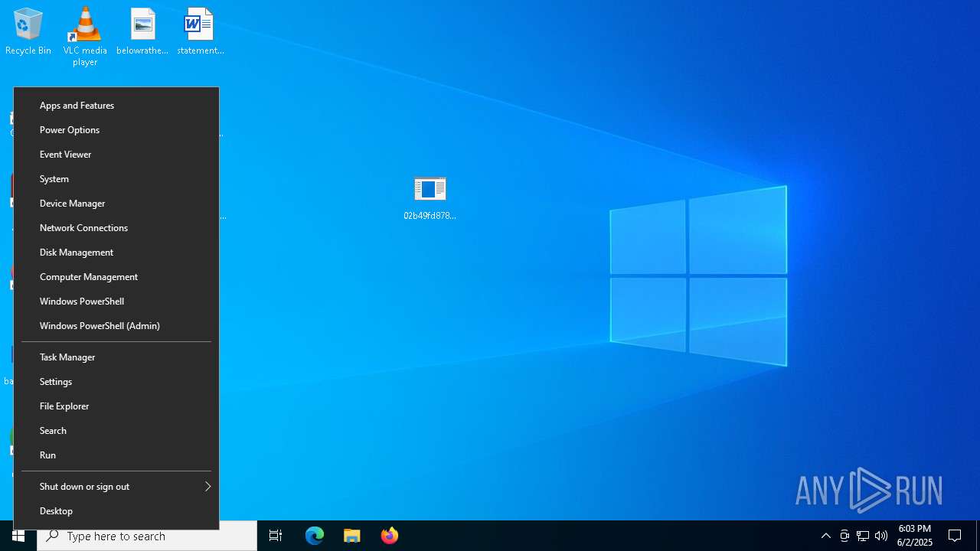Select the VLC media player desktop icon

(x=85, y=36)
